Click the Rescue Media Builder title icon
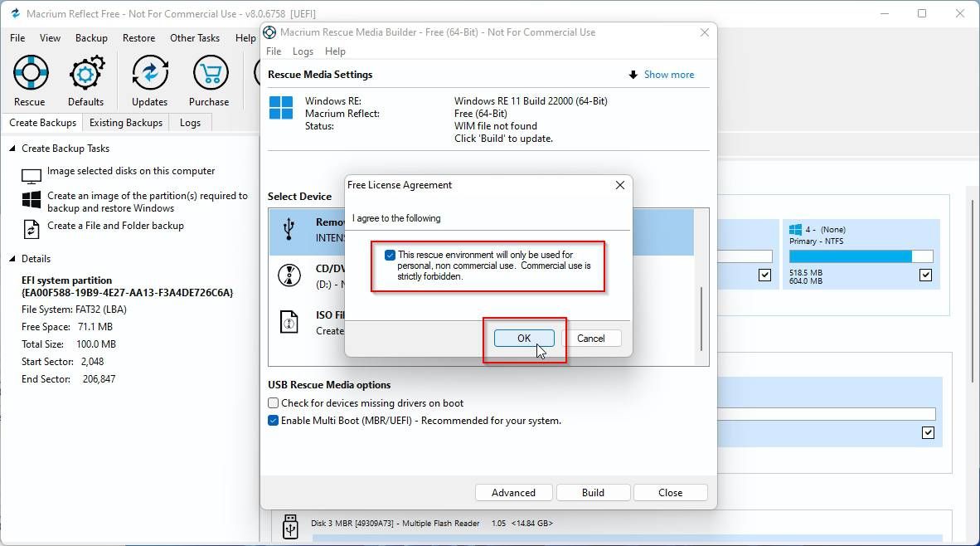Screen dimensions: 980x546 click(x=269, y=32)
